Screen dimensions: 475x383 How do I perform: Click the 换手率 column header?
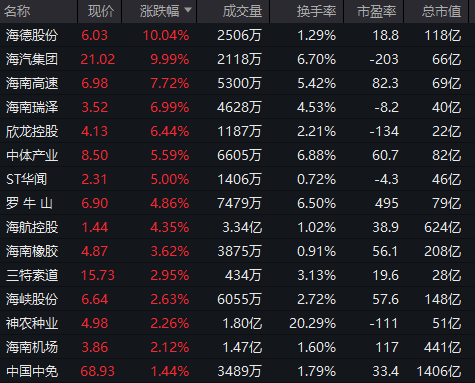click(316, 11)
